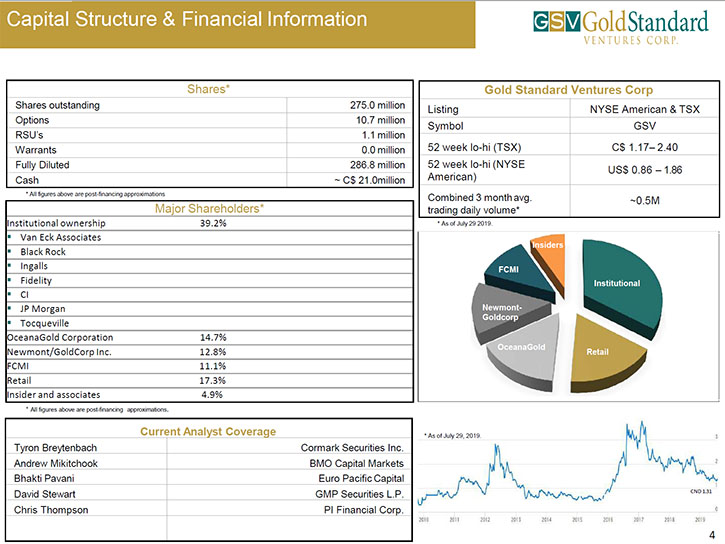
Task: Select the Fidelity entry
Action: click(36, 281)
